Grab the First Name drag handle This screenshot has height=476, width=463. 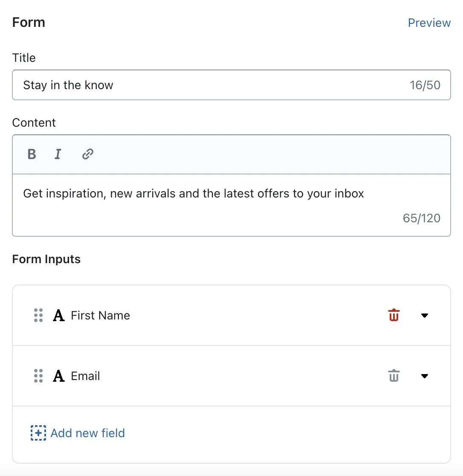click(38, 315)
